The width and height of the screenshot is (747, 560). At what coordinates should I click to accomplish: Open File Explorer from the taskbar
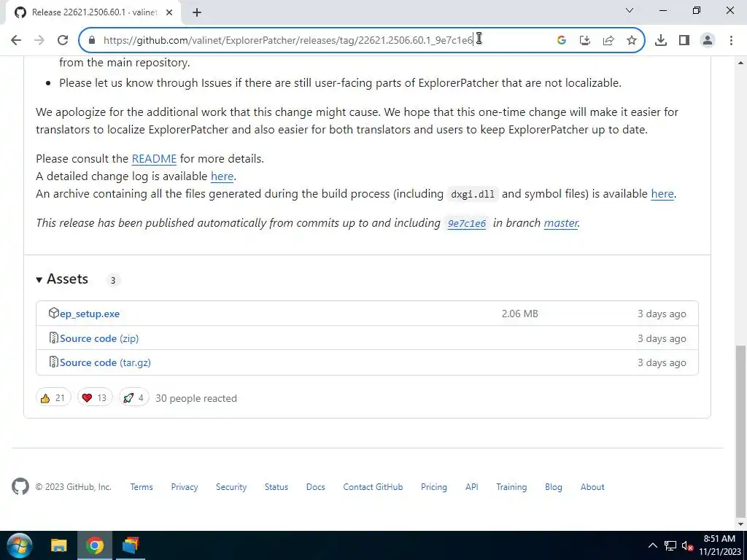coord(59,545)
